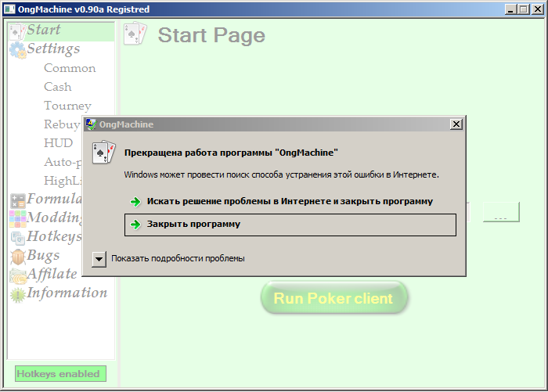Click the OngMachine dialog title bar icon

[x=92, y=124]
